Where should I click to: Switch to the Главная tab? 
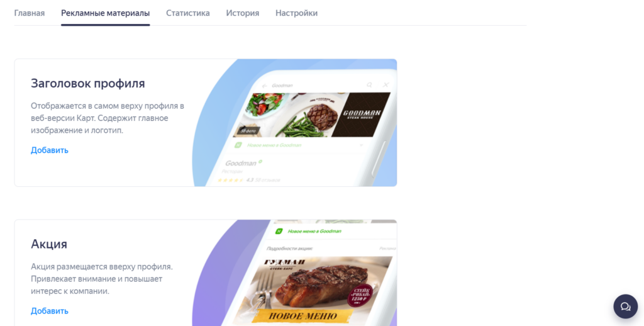click(30, 13)
